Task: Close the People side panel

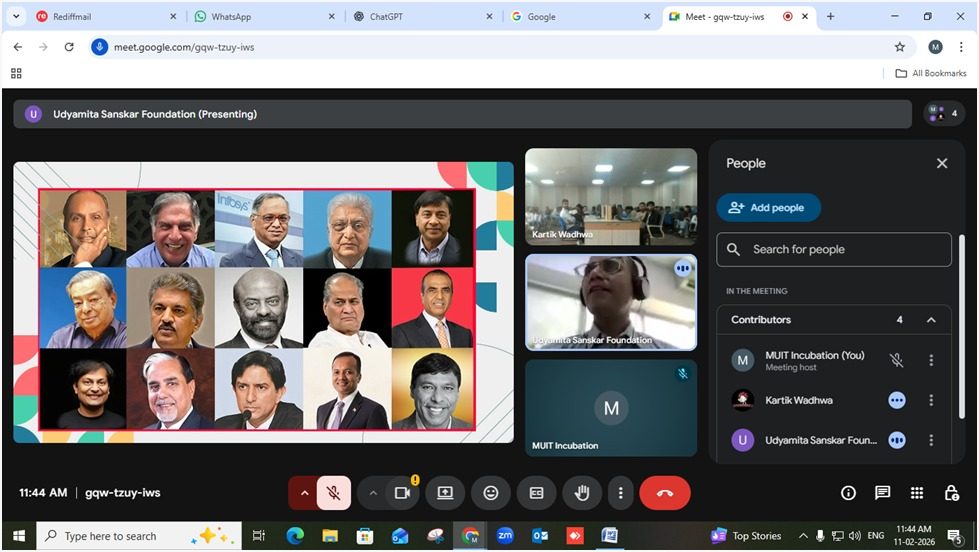Action: click(941, 163)
